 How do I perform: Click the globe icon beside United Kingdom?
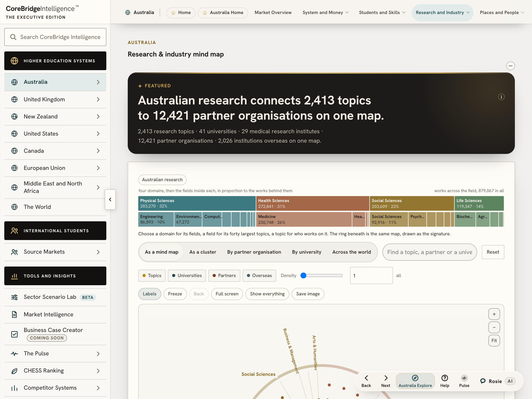click(x=14, y=99)
